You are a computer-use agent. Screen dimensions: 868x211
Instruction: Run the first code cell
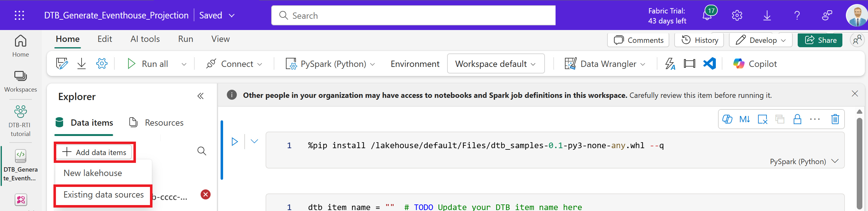click(x=235, y=142)
